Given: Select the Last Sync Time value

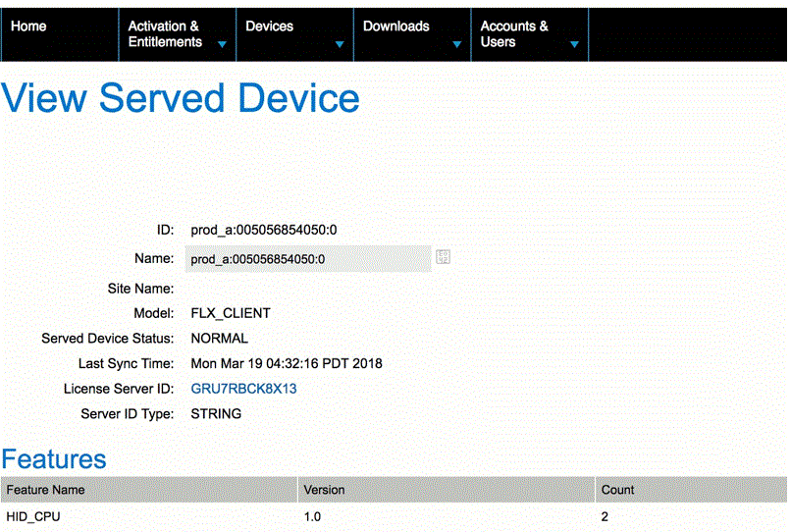Looking at the screenshot, I should click(x=287, y=363).
